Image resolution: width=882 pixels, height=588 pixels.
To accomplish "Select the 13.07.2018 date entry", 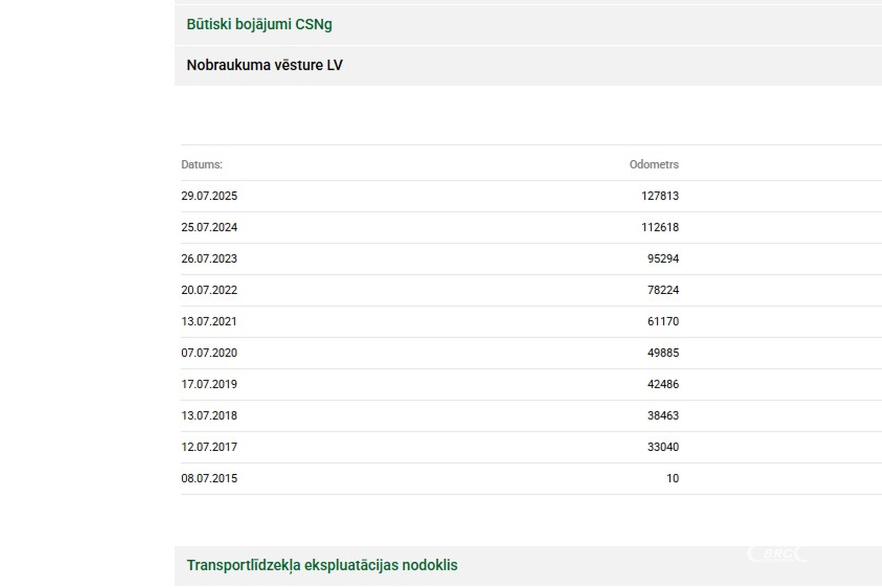I will coord(209,416).
